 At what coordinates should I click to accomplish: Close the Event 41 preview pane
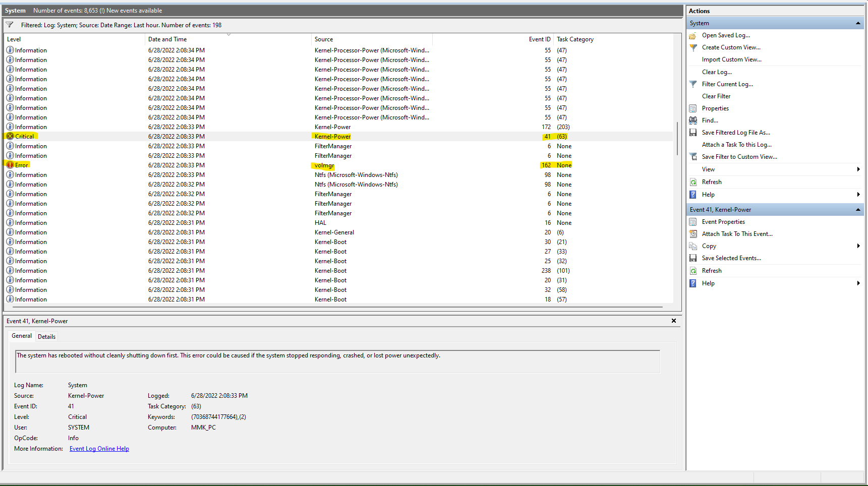[x=673, y=321]
